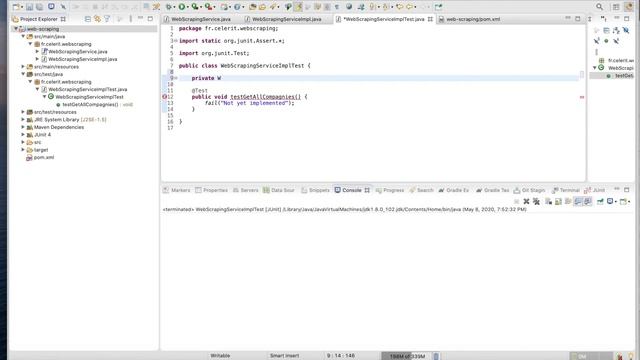Select JUnit 4 library in tree
This screenshot has height=360, width=640.
coord(42,135)
